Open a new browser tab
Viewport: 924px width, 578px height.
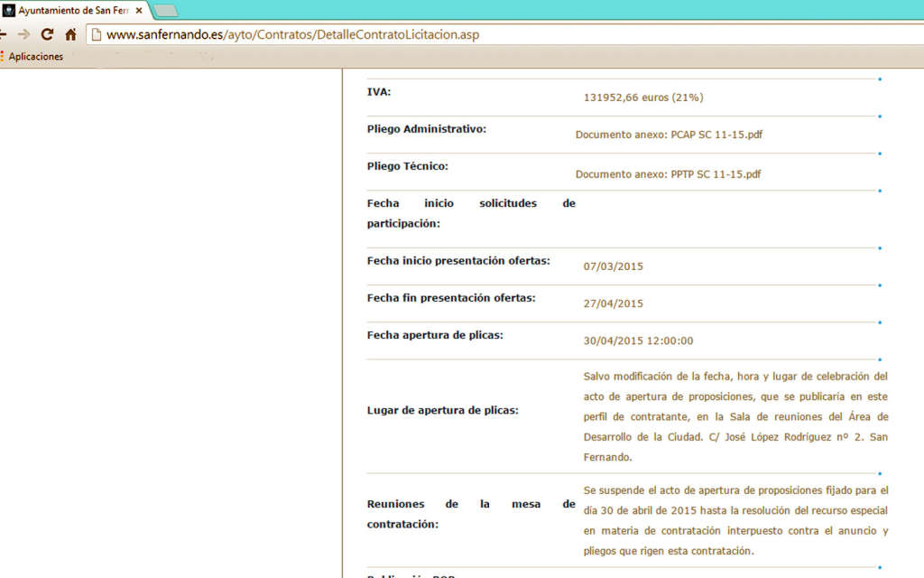165,11
